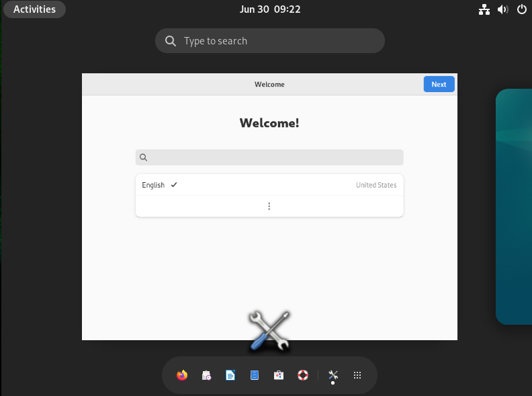Focus the language search box
Image resolution: width=532 pixels, height=396 pixels.
[x=269, y=157]
